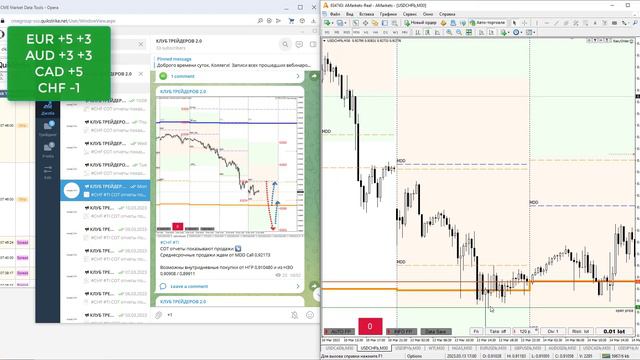640x360 pixels.
Task: Select the vertical line drawing tool
Action: point(537,23)
